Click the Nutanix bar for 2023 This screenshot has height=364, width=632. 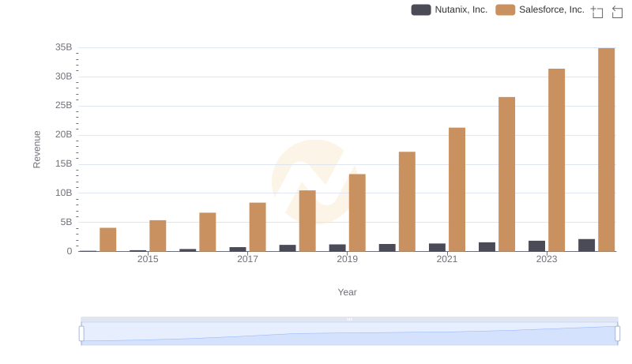536,246
